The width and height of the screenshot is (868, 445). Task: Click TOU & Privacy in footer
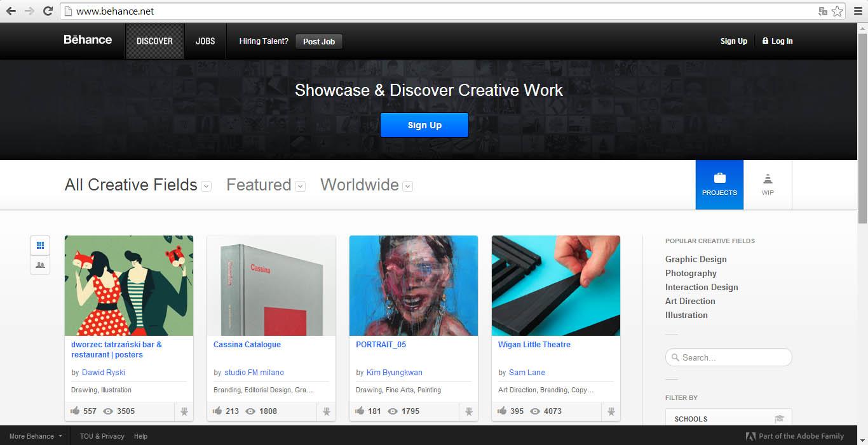(102, 436)
